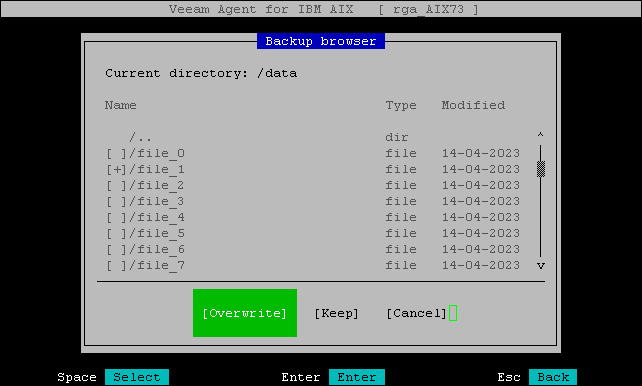Image resolution: width=642 pixels, height=386 pixels.
Task: Select the /file_4 name text
Action: pos(157,217)
